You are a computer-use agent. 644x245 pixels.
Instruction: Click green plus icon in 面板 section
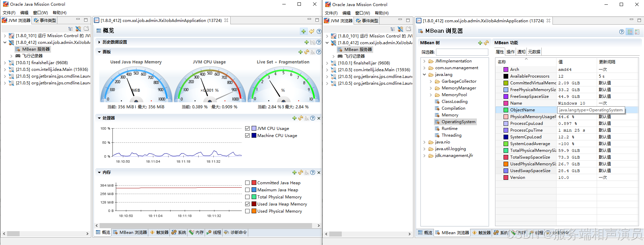[x=300, y=52]
